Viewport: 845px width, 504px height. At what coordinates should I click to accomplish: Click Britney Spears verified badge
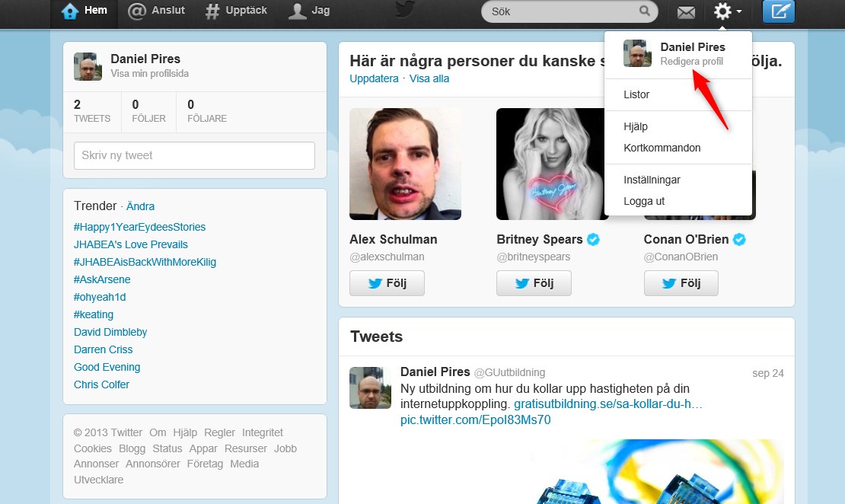pos(593,239)
